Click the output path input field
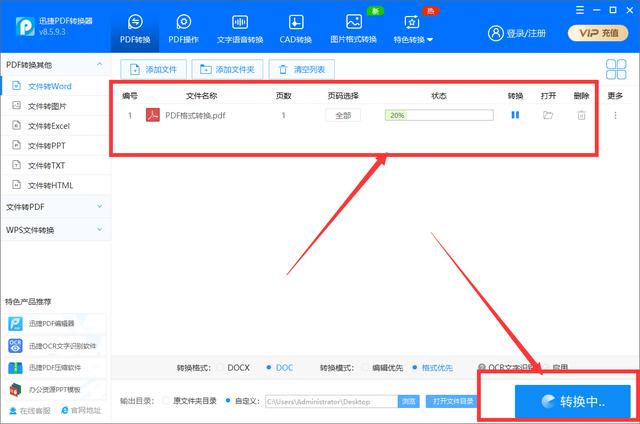The width and height of the screenshot is (640, 424). point(331,402)
